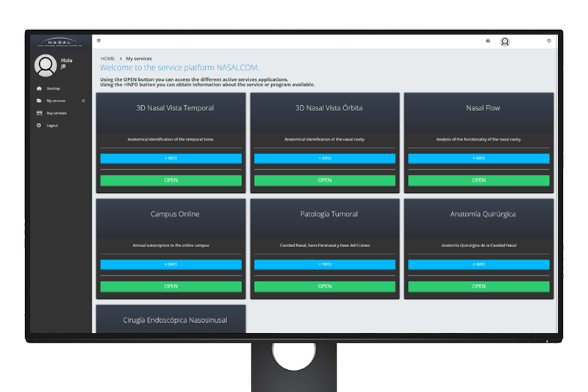Viewport: 588px width, 392px height.
Task: Click the user avatar next to Hola JR
Action: (x=46, y=65)
